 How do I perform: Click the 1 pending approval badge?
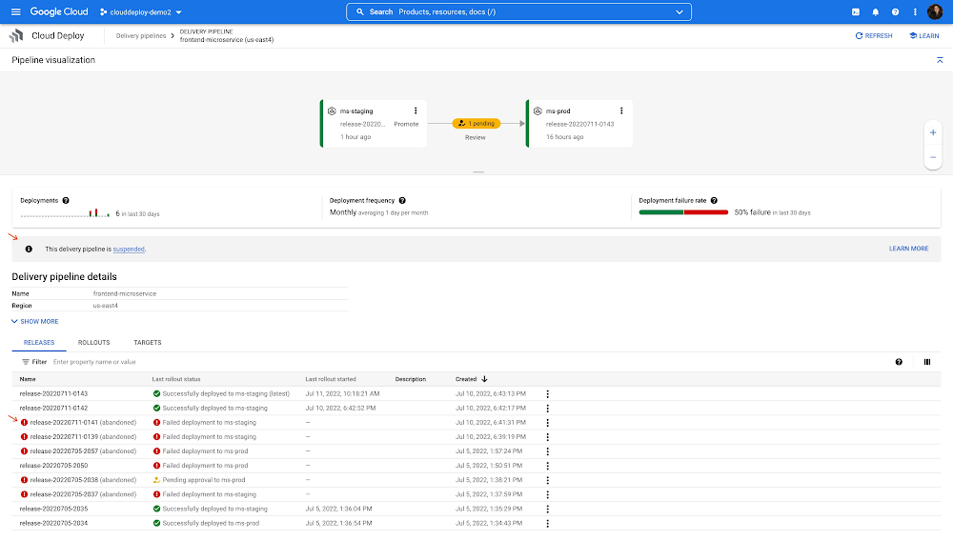point(476,123)
